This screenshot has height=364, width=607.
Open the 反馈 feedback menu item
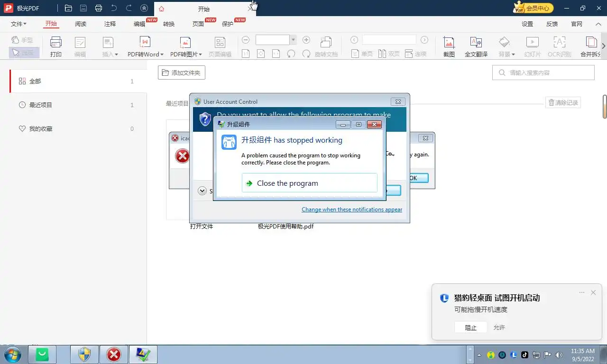tap(552, 24)
